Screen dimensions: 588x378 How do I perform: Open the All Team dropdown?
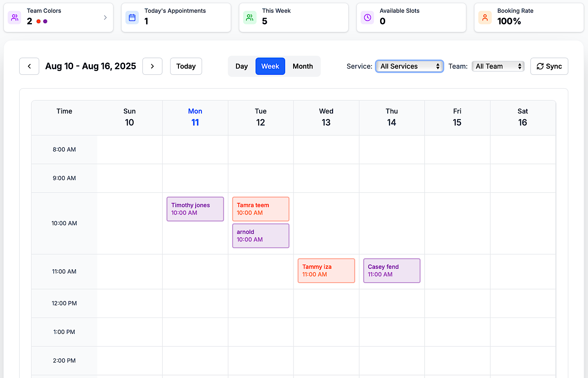(x=498, y=66)
